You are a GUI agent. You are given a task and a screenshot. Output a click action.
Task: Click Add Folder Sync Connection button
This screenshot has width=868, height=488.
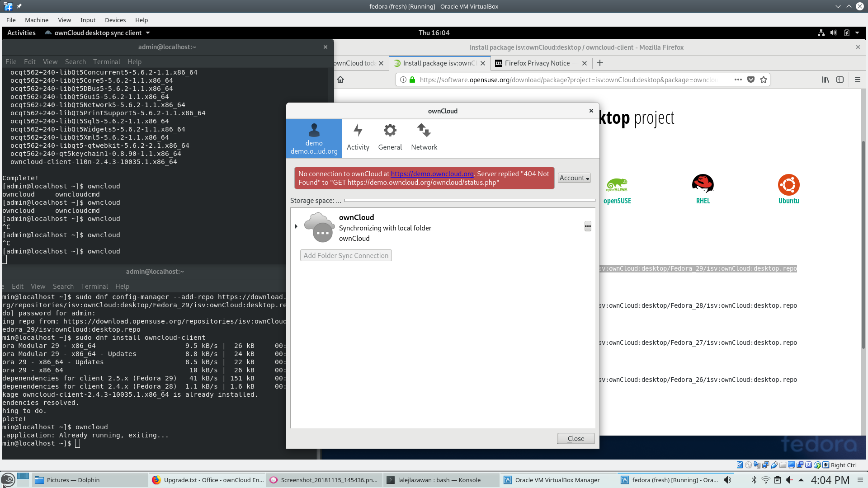(346, 256)
